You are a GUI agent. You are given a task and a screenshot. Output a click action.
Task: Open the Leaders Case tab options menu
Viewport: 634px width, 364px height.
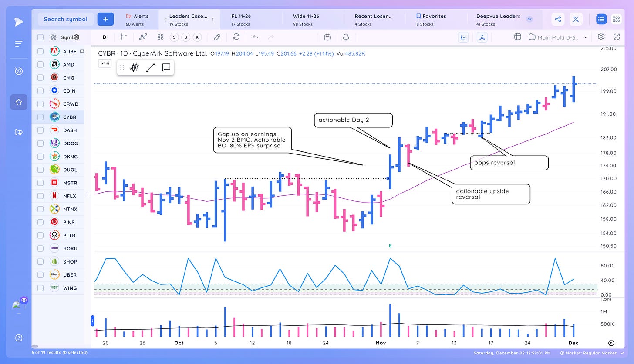(x=213, y=20)
